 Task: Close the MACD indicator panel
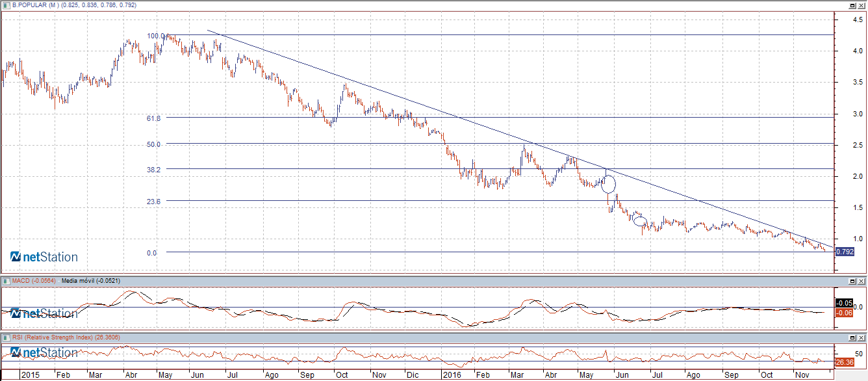click(862, 281)
